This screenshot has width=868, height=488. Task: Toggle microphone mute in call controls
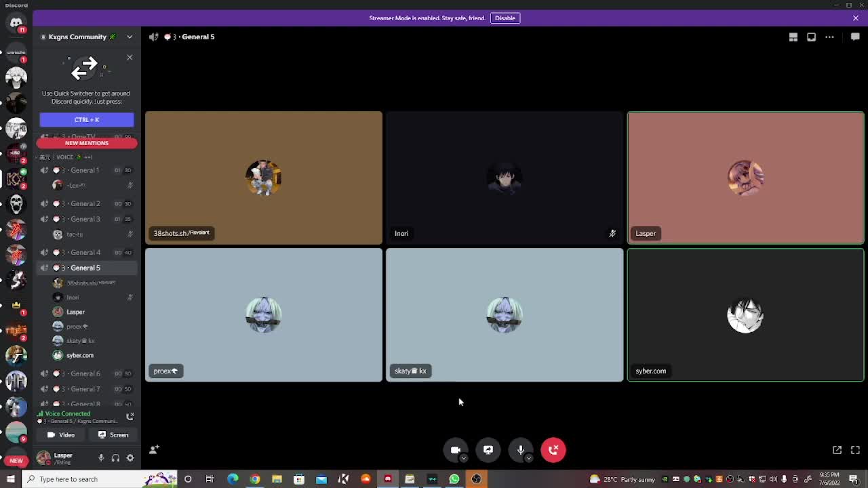click(520, 450)
